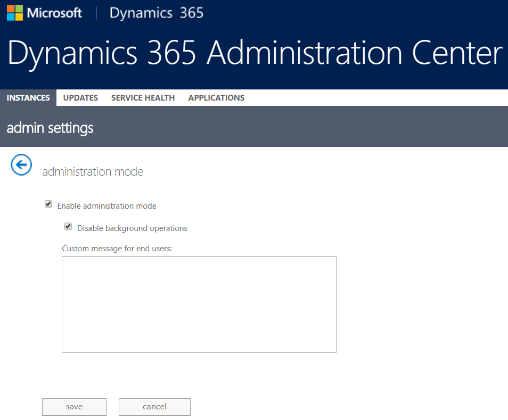The width and height of the screenshot is (508, 420).
Task: Go to the Service Health tab
Action: point(143,98)
